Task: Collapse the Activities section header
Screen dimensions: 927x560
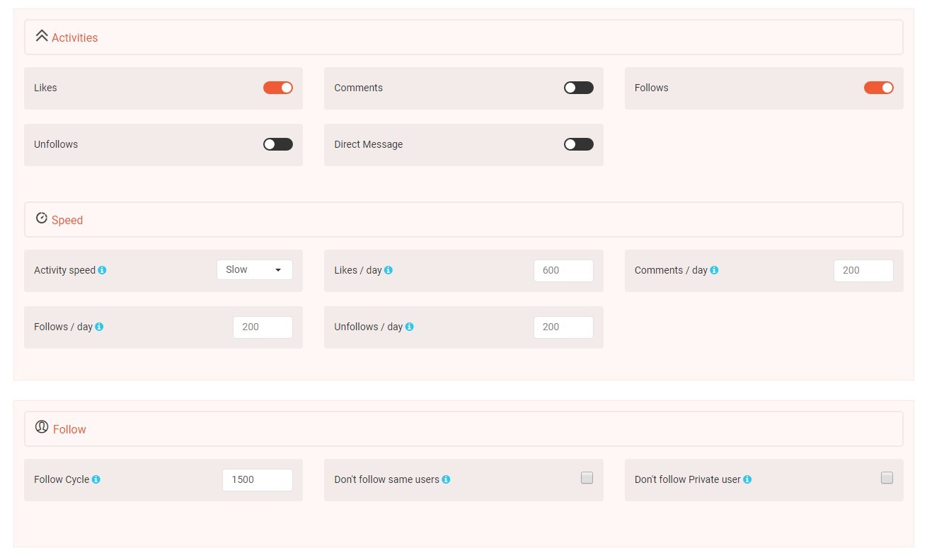Action: click(463, 37)
